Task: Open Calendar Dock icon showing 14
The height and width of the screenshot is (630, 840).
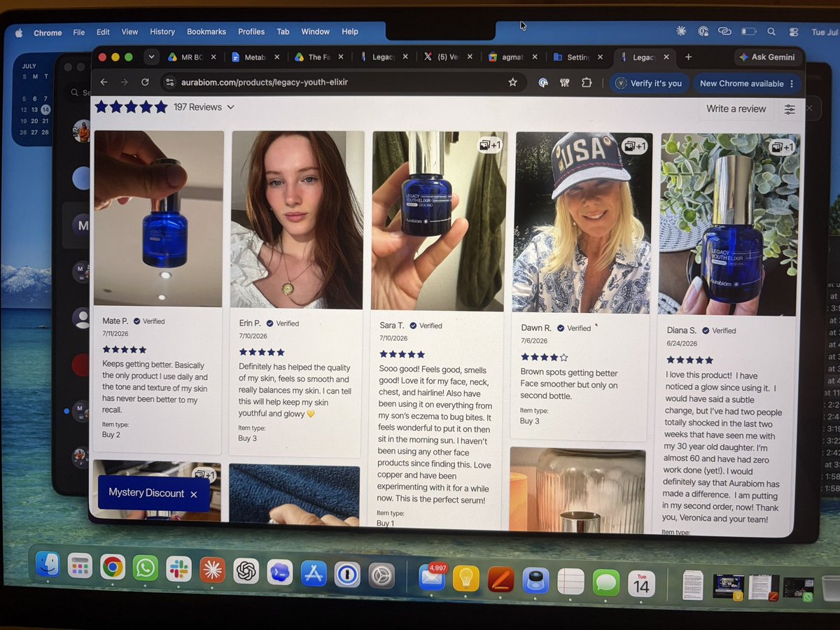Action: [641, 584]
